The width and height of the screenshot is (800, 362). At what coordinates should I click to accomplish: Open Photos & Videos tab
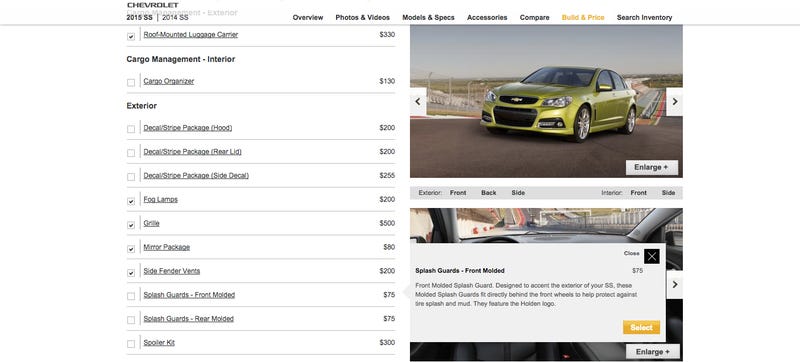(x=362, y=17)
